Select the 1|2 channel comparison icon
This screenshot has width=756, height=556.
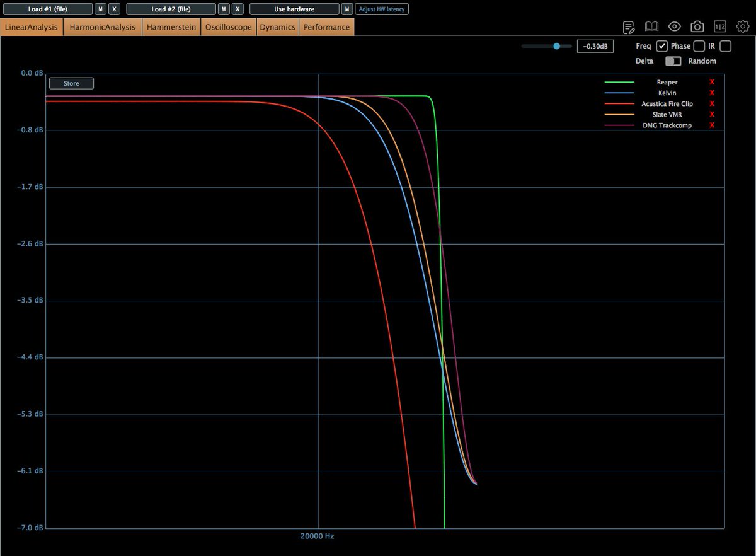pos(719,26)
